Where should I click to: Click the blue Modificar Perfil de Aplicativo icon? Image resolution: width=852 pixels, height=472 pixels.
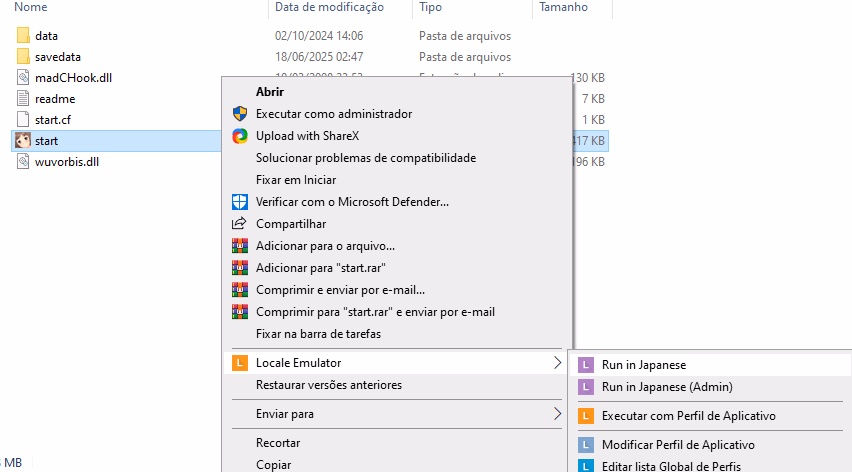coord(585,445)
